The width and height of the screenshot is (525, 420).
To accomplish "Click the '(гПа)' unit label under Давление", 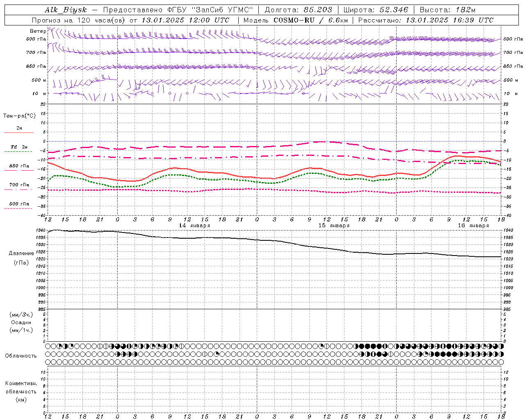I will tap(21, 263).
